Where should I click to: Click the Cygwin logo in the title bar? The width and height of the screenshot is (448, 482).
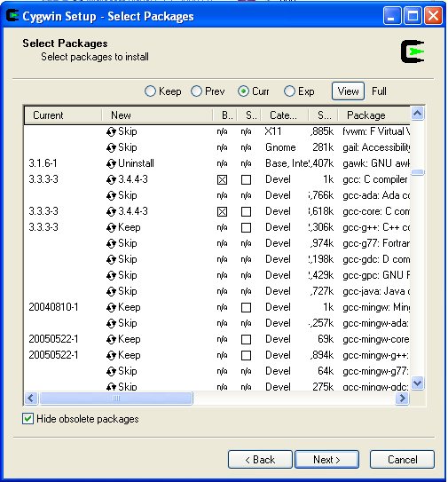click(x=12, y=15)
